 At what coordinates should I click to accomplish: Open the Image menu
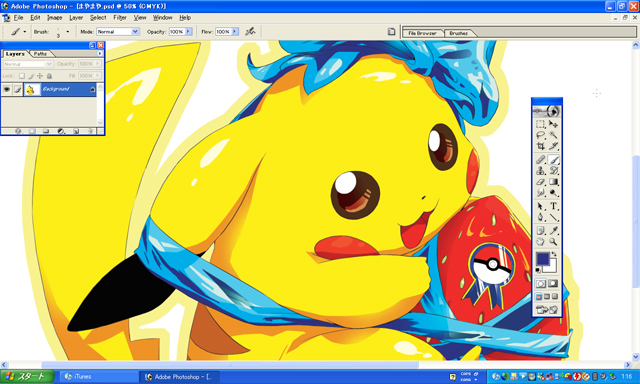coord(54,18)
